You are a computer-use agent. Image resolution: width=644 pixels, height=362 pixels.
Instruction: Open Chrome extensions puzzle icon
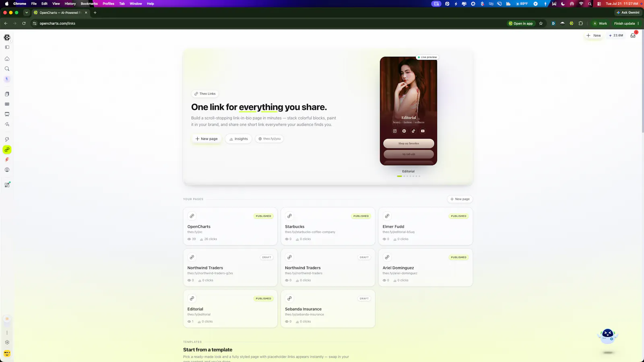[581, 23]
